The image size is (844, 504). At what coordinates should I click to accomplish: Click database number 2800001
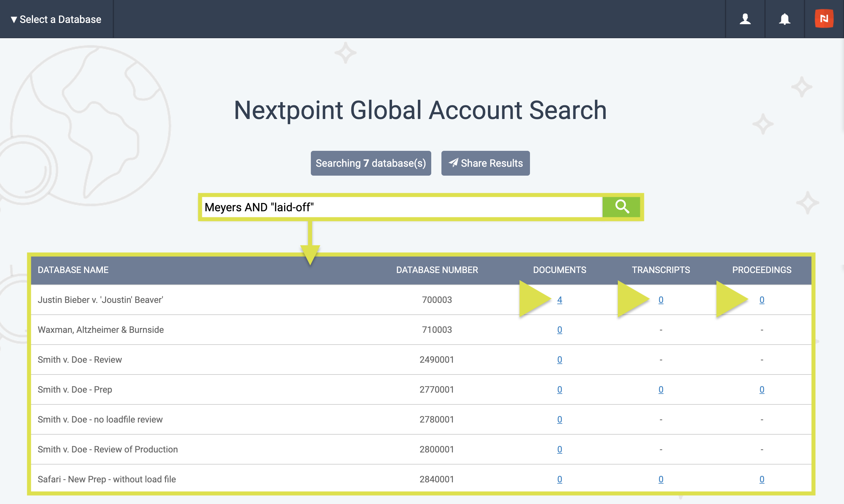coord(437,449)
